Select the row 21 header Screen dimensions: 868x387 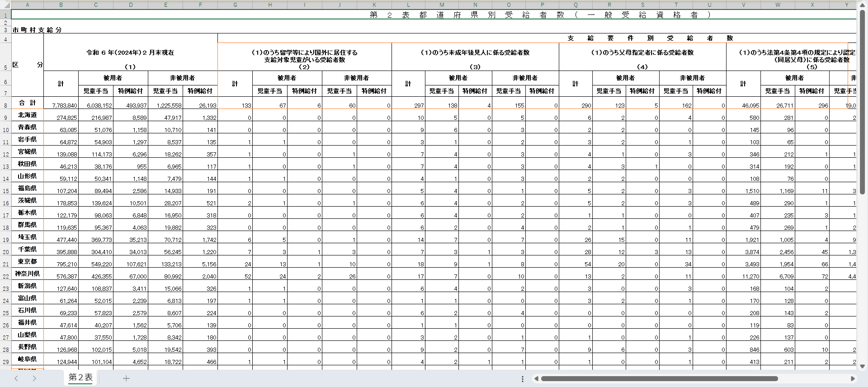tap(5, 264)
